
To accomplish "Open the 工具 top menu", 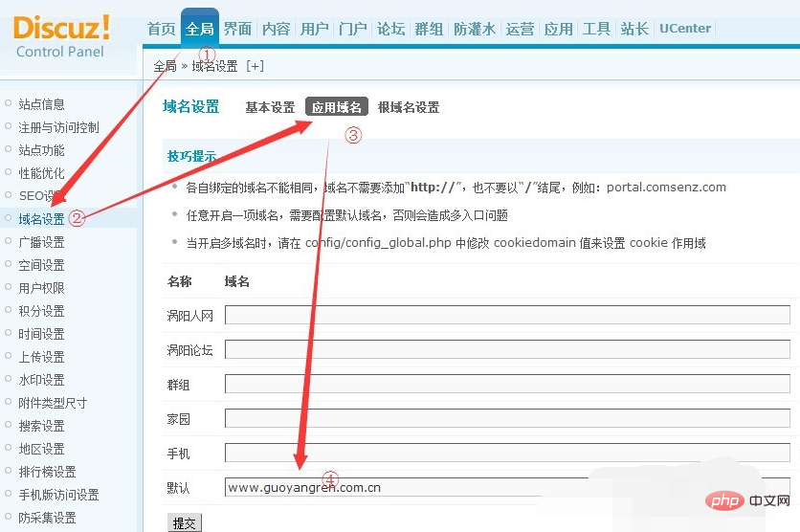I will (596, 29).
